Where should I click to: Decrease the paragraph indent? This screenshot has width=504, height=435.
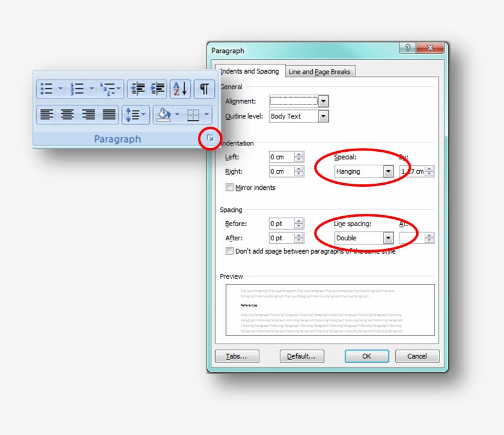[138, 88]
